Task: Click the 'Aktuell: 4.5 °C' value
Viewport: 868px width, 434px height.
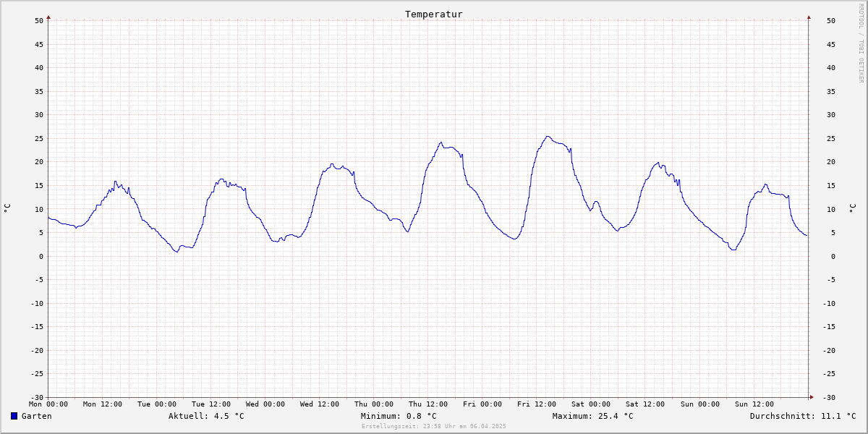Action: tap(206, 416)
